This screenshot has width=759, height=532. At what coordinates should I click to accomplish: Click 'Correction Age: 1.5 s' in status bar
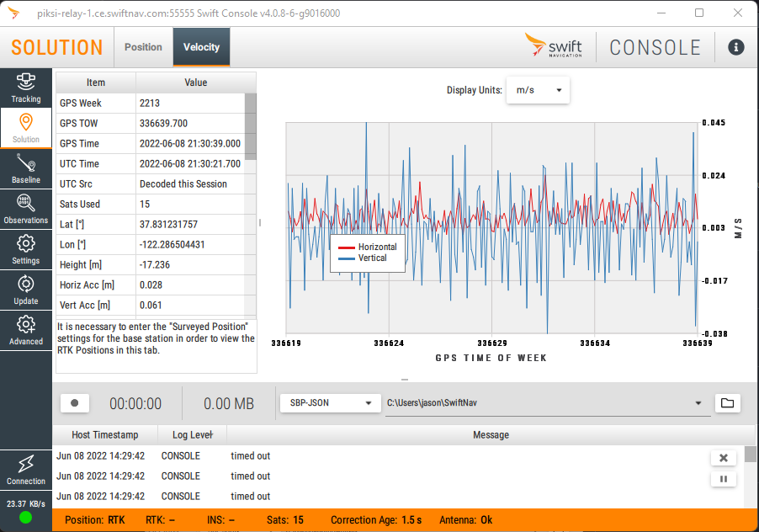376,520
